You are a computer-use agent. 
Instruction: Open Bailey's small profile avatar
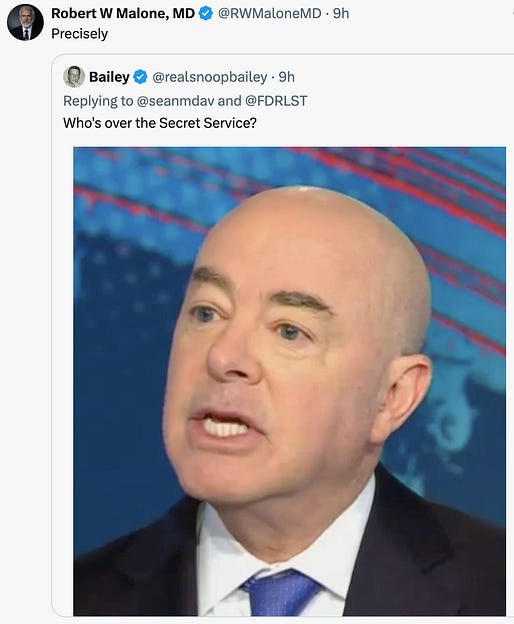74,76
